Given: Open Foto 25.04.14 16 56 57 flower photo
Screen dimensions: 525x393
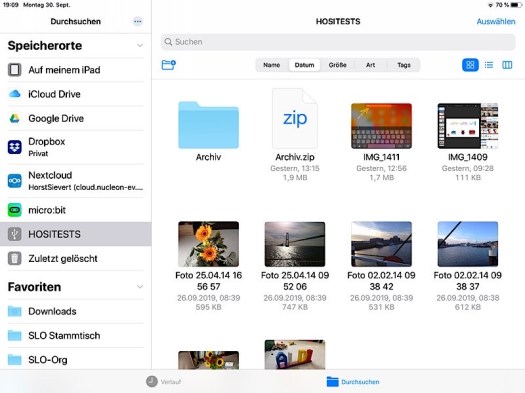Looking at the screenshot, I should tap(208, 244).
